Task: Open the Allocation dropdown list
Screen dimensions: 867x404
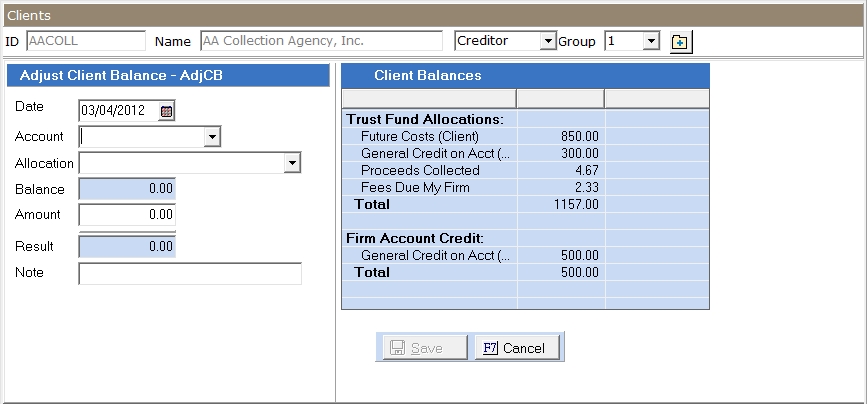Action: [292, 163]
